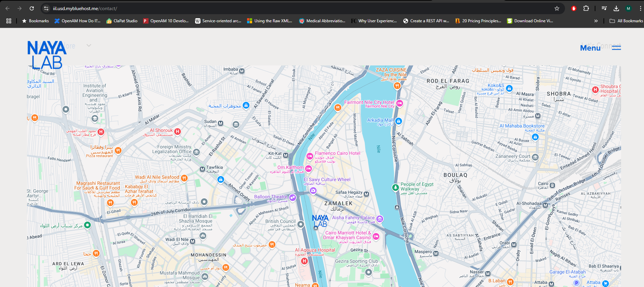This screenshot has height=287, width=644.
Task: Click Shoubra Hospital pin
Action: pyautogui.click(x=595, y=90)
